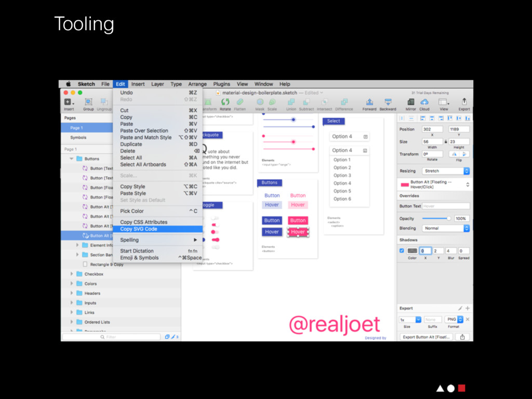Toggle the Shadows enabled checkbox
This screenshot has height=399, width=532.
402,251
